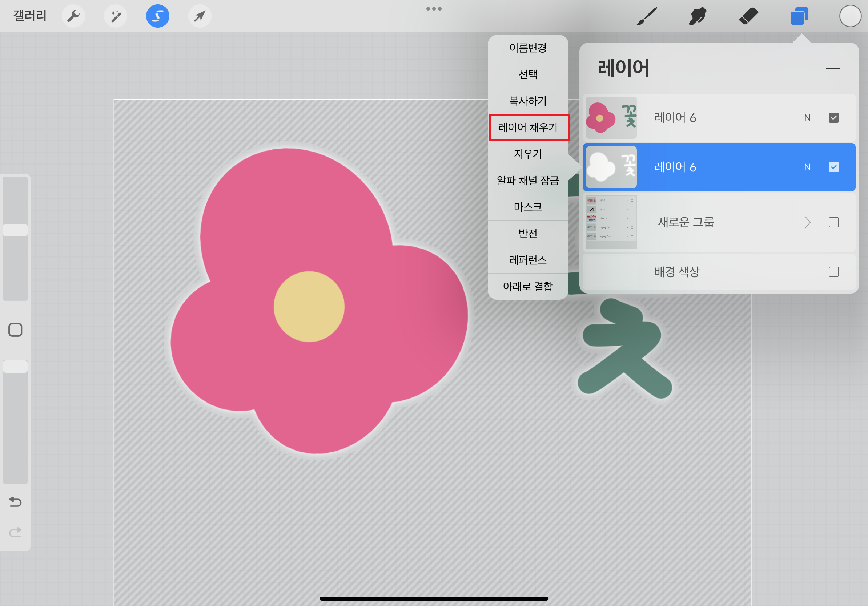Toggle visibility of selected blue 레이어 6

[833, 167]
